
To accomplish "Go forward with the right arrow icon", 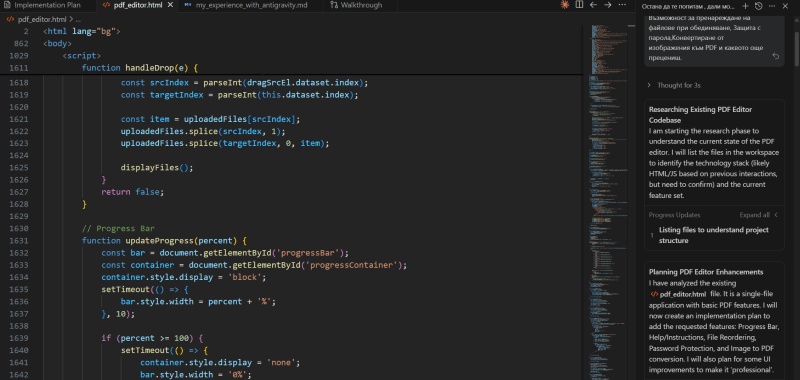I will click(608, 5).
